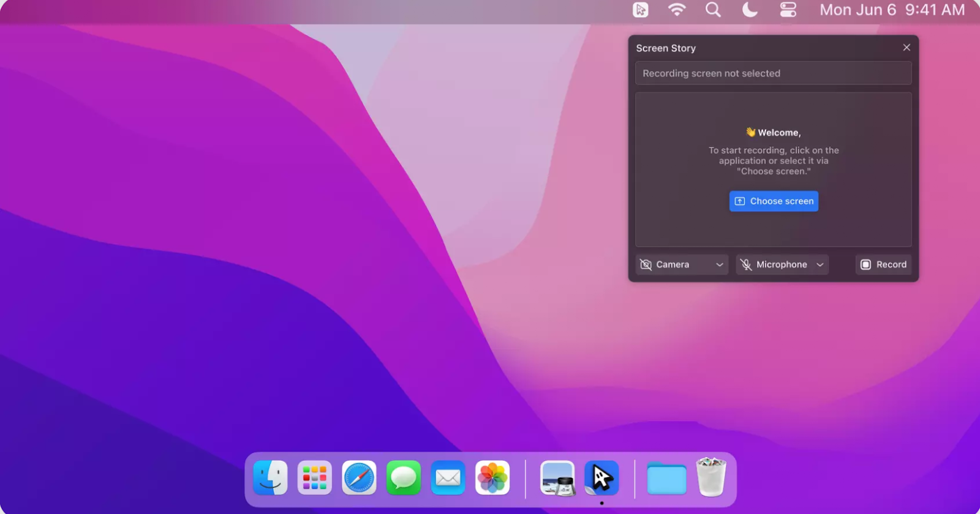Image resolution: width=980 pixels, height=514 pixels.
Task: Click the Choose screen button
Action: 774,201
